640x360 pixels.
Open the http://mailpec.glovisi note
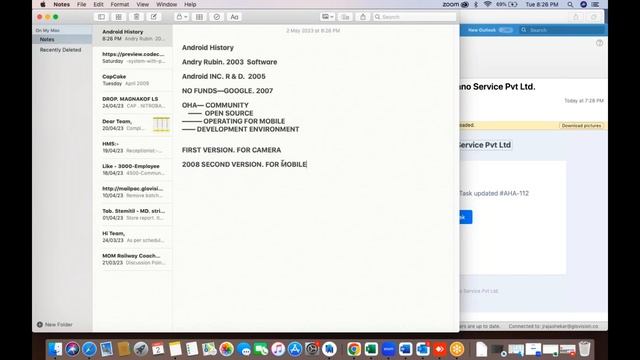[x=133, y=192]
